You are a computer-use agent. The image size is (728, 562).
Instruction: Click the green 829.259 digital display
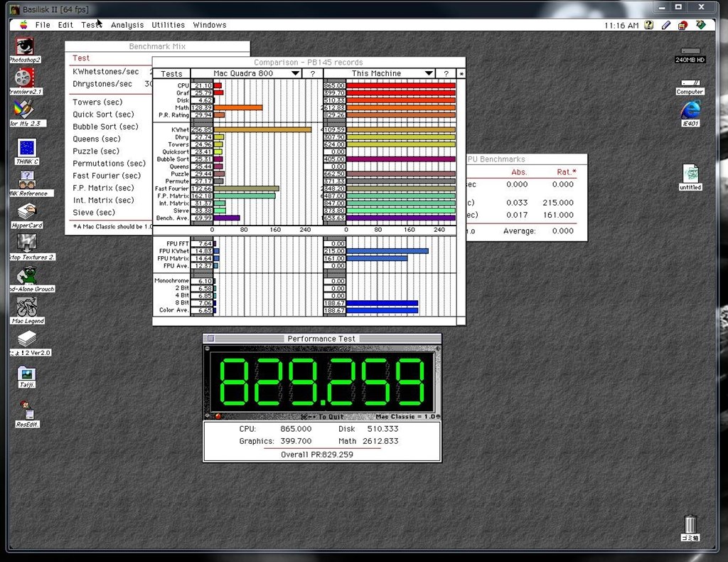[x=322, y=381]
